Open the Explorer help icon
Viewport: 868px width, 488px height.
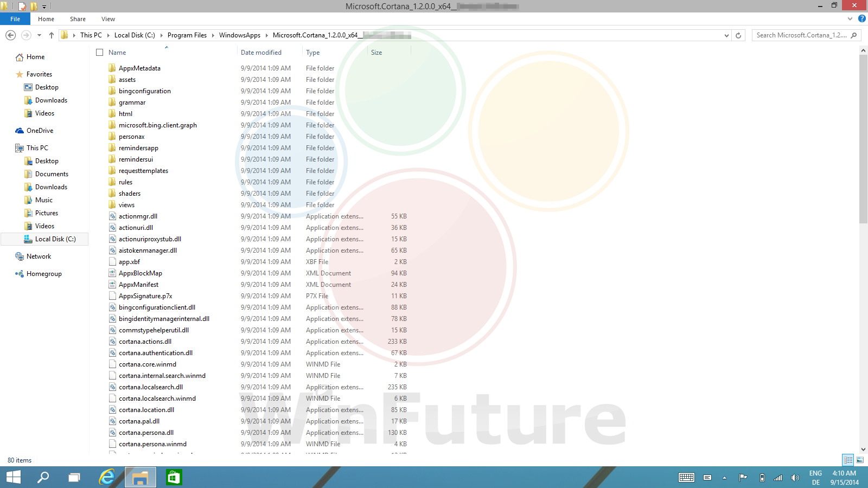click(x=861, y=19)
